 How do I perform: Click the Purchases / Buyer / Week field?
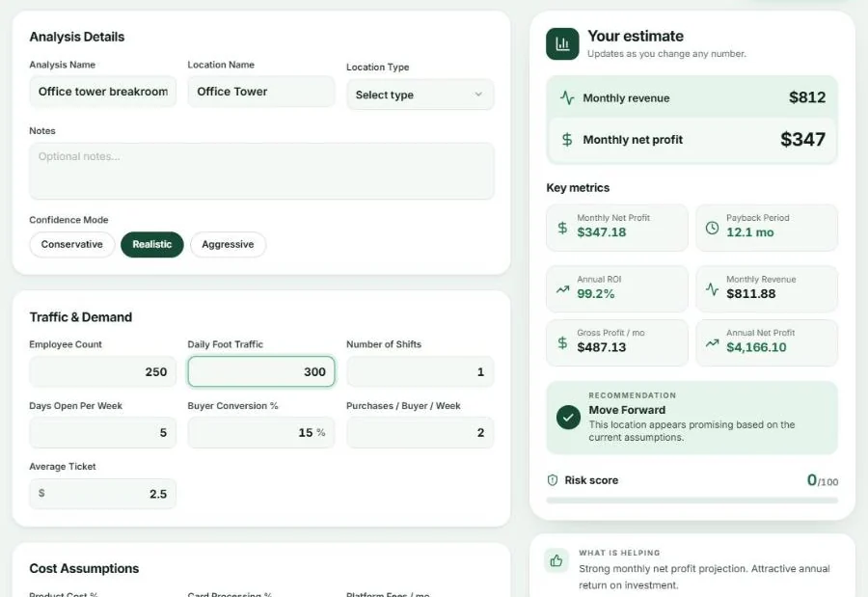420,432
